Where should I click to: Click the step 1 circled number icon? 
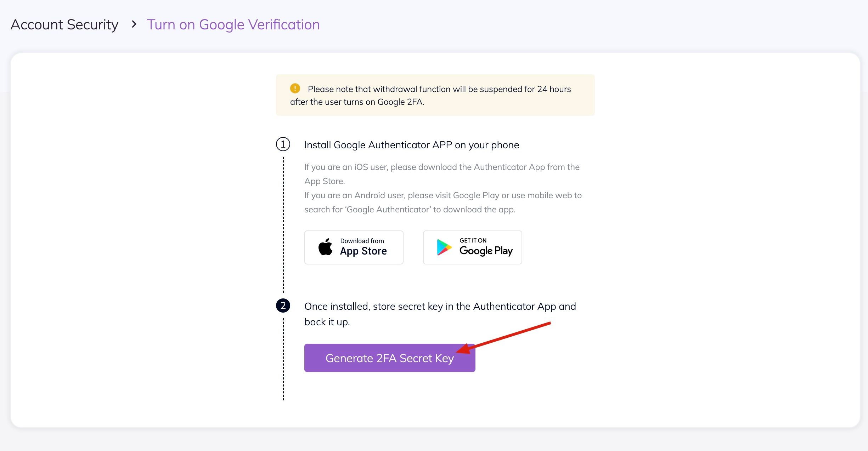(283, 144)
